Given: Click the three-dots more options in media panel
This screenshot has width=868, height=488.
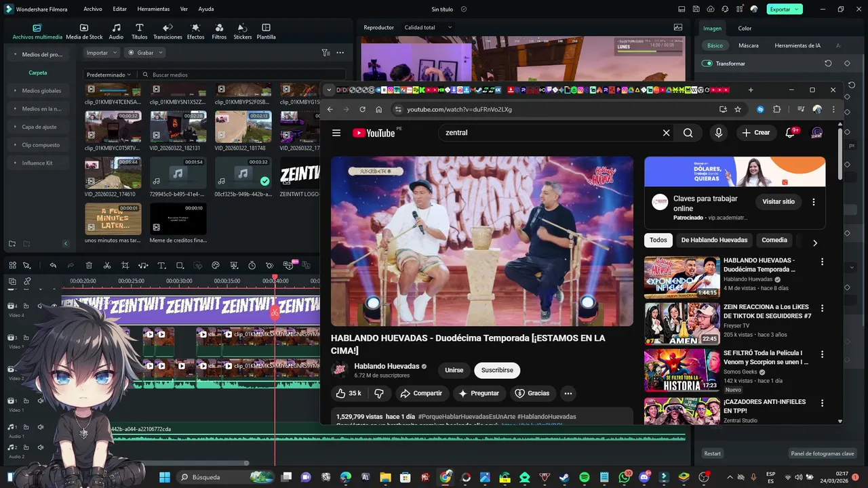Looking at the screenshot, I should [340, 52].
